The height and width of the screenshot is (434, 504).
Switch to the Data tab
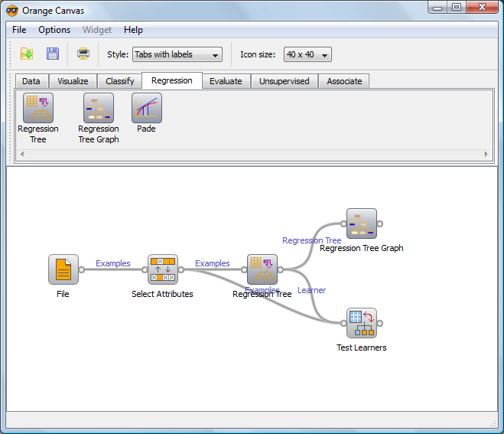32,81
